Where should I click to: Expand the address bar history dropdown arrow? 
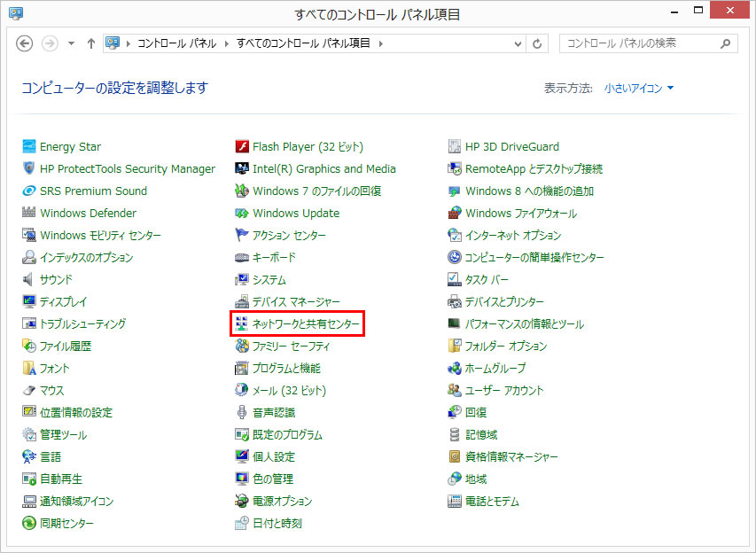[x=518, y=44]
